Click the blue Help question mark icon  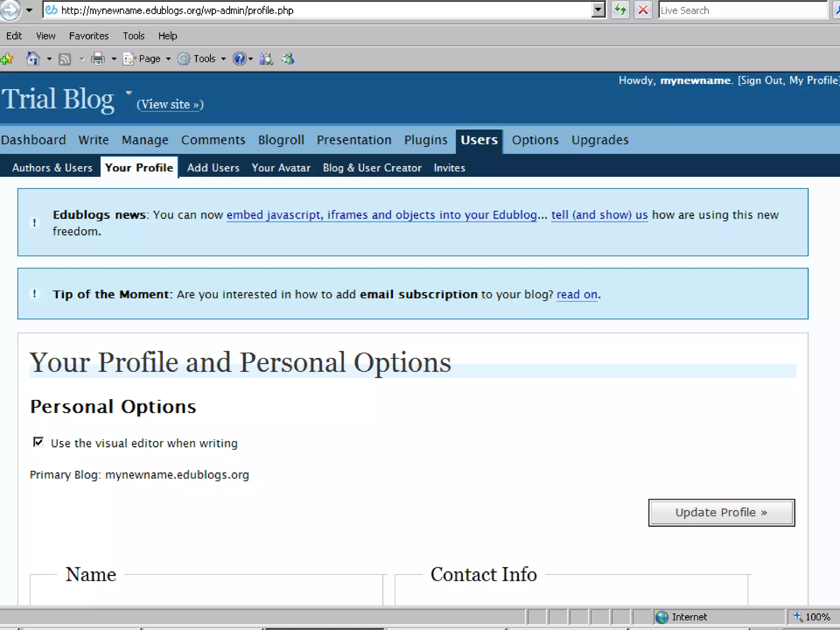(239, 59)
